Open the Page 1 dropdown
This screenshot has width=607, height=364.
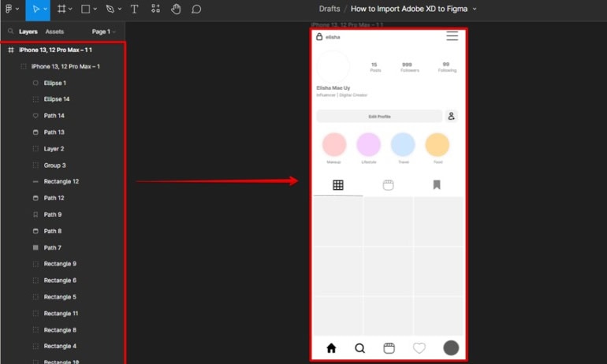tap(104, 32)
